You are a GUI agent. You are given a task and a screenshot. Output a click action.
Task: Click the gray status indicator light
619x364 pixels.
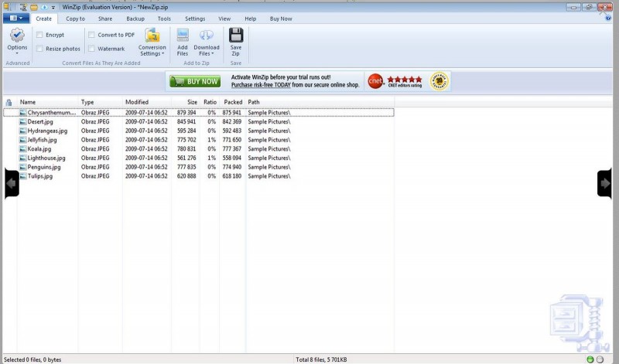600,359
